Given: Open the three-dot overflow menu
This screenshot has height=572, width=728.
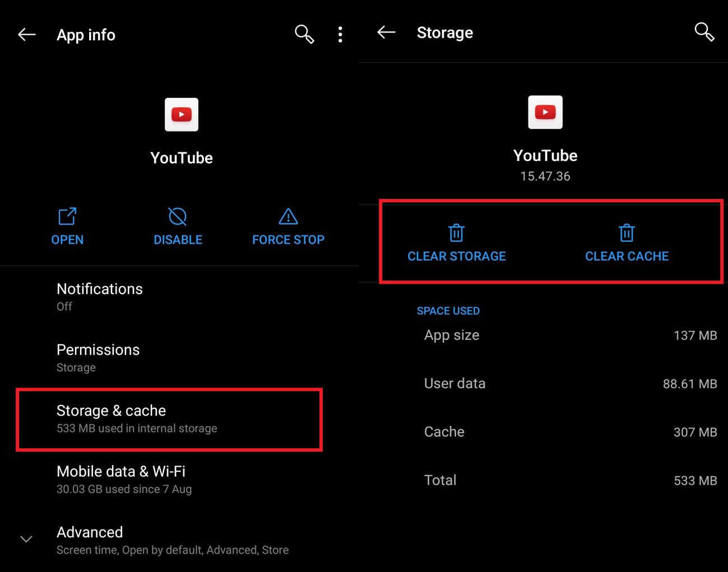Looking at the screenshot, I should [x=340, y=35].
